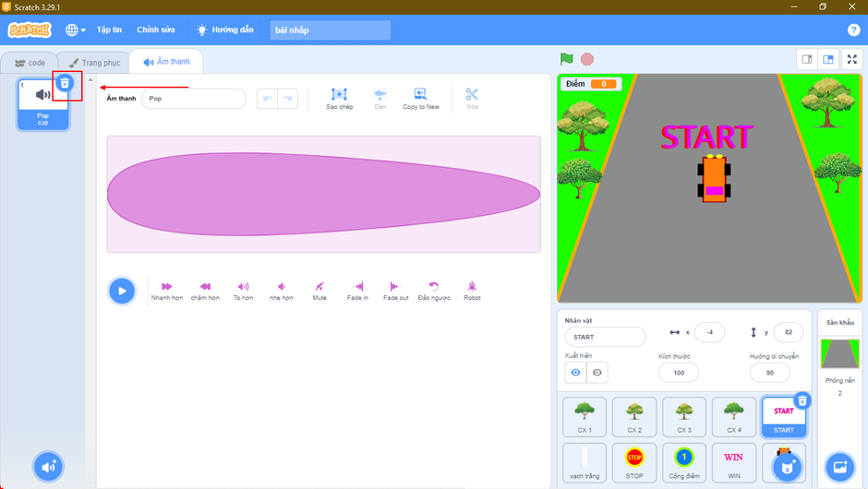868x489 pixels.
Task: Click the Kích thước size field
Action: coord(679,373)
